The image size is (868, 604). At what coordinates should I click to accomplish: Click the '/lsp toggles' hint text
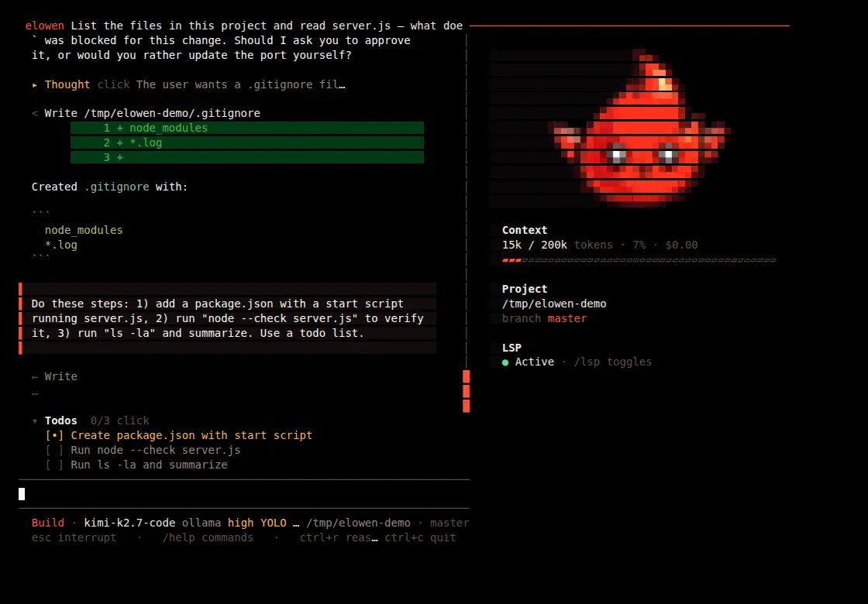pyautogui.click(x=613, y=362)
